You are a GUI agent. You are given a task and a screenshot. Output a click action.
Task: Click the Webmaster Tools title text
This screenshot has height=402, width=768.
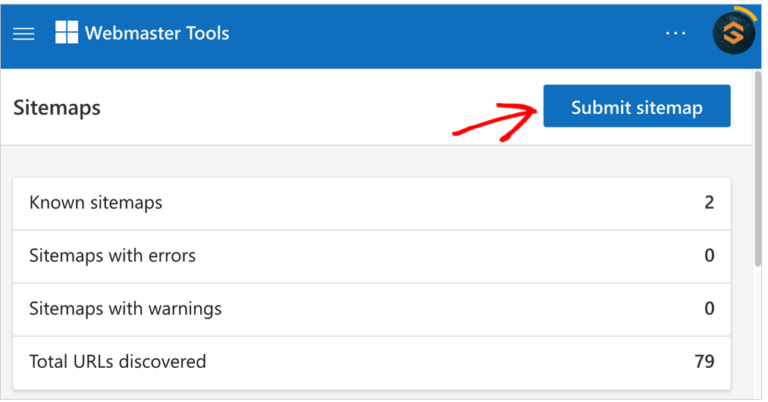coord(157,33)
